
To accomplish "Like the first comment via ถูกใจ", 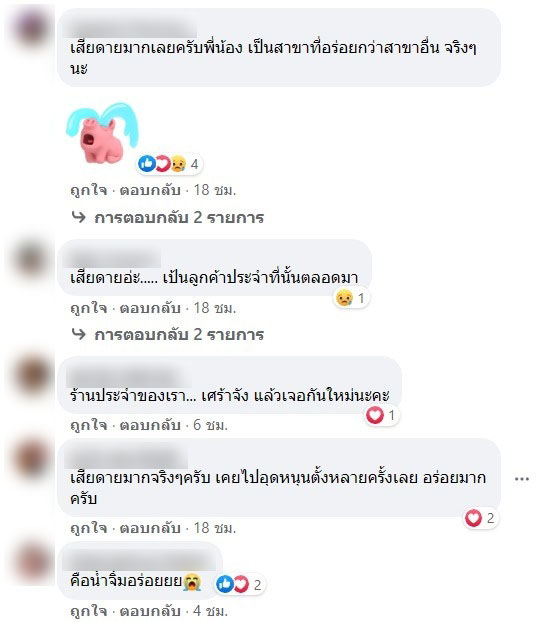I will 89,190.
